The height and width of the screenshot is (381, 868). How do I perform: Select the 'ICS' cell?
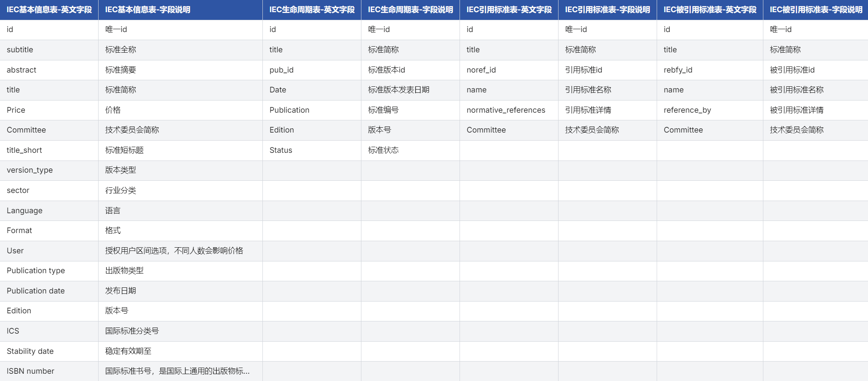click(49, 331)
